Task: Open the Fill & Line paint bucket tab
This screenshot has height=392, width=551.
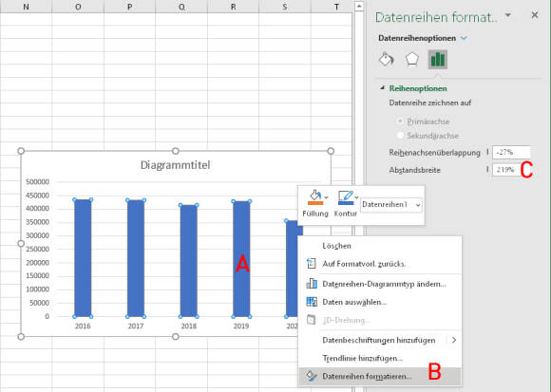Action: (x=386, y=59)
